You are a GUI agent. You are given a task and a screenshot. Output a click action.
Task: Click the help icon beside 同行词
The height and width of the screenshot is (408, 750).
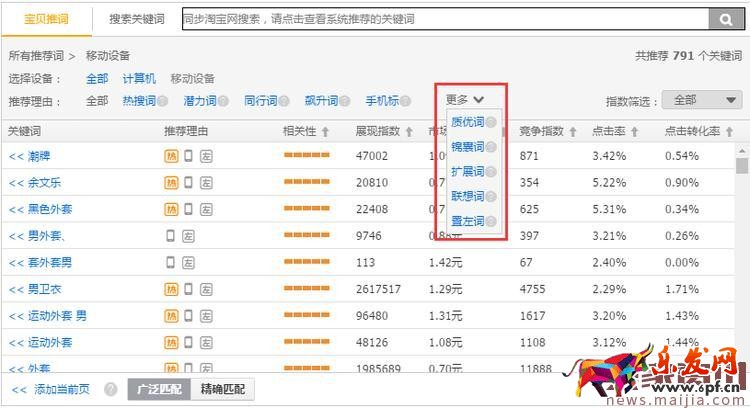click(x=284, y=101)
